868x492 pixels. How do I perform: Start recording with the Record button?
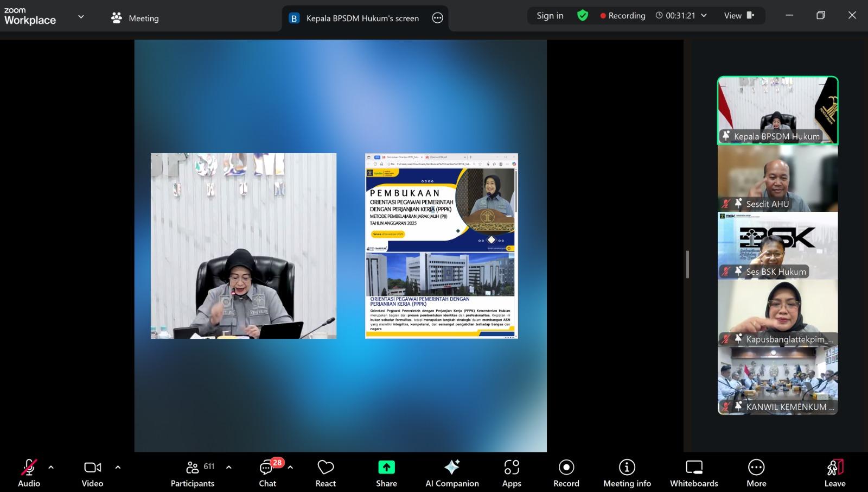(x=566, y=473)
